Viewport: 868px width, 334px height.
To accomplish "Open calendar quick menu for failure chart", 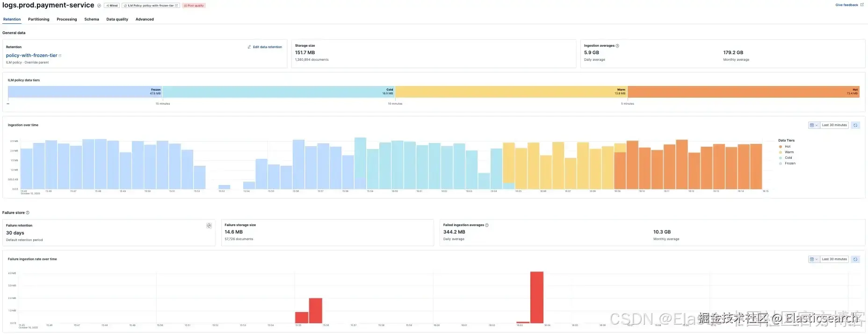I will coord(814,259).
